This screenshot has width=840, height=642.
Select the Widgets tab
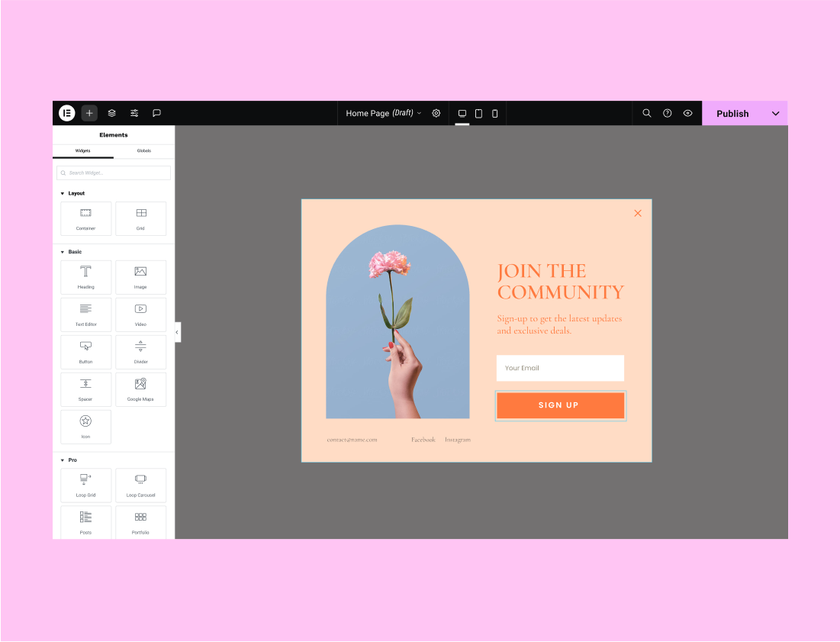click(x=82, y=150)
